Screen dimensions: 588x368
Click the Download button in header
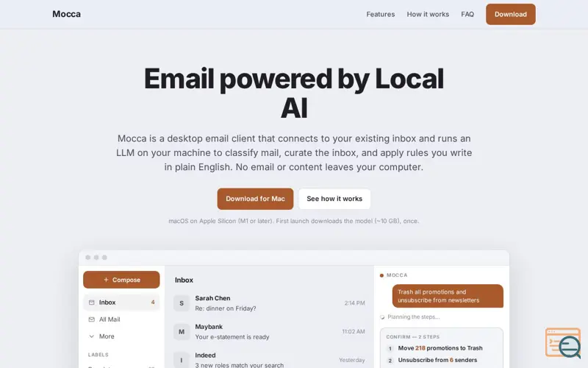coord(510,14)
